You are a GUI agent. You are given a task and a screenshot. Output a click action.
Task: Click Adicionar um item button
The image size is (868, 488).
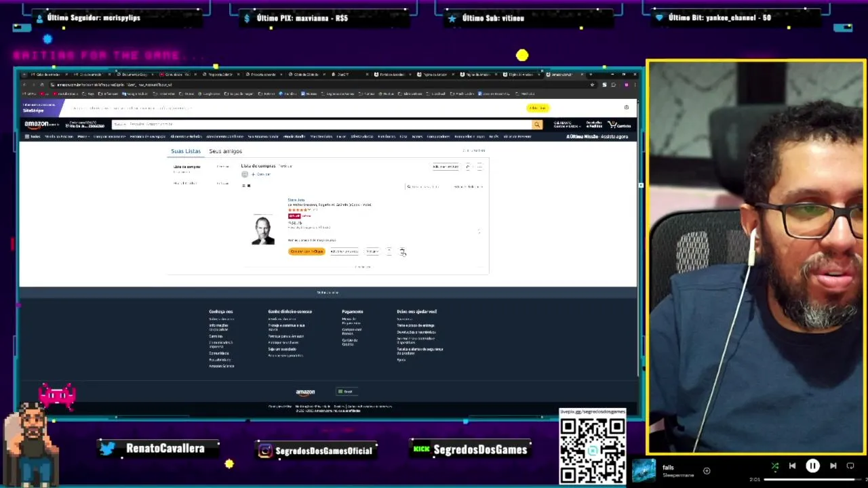pos(446,167)
